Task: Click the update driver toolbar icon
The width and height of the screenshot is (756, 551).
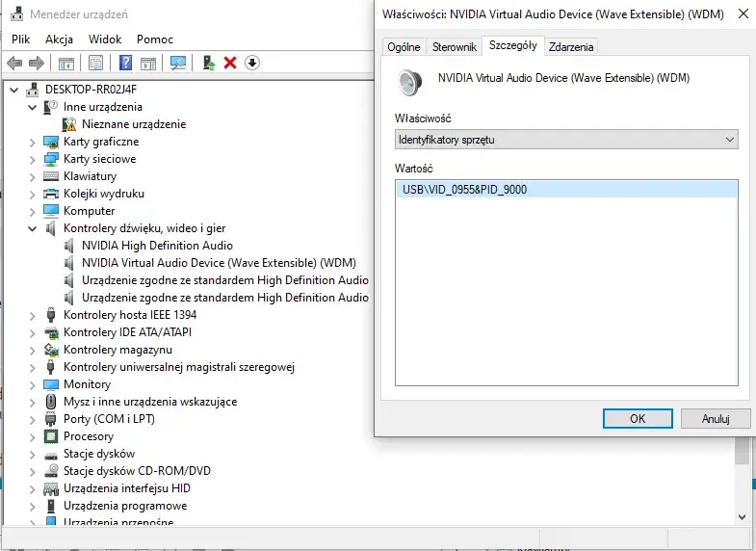Action: click(x=208, y=63)
